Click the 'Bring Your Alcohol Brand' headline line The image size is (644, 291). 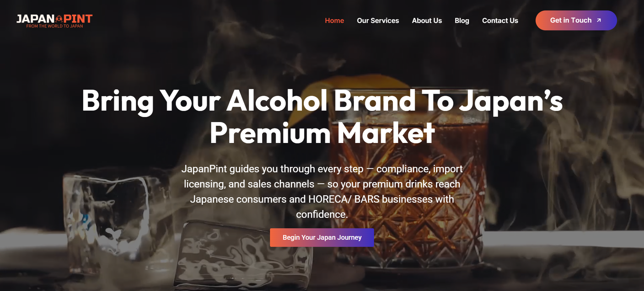pos(322,101)
